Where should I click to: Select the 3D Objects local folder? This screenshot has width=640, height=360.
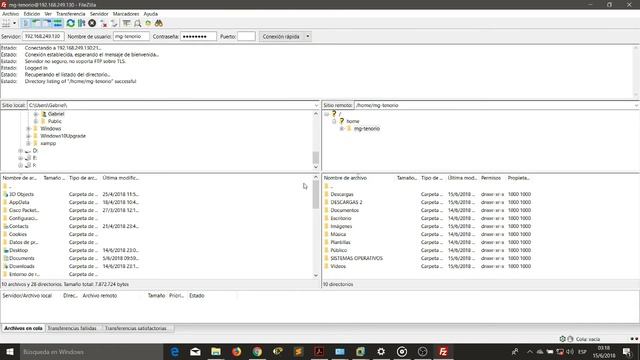[21, 194]
